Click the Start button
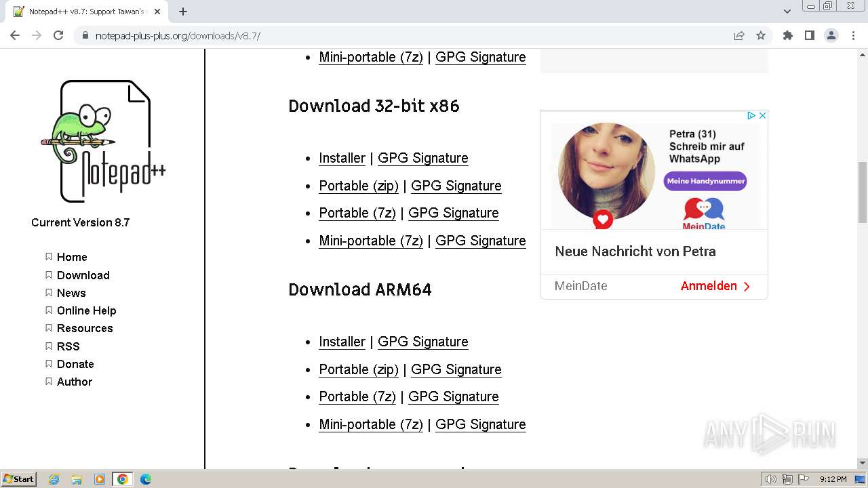The width and height of the screenshot is (868, 488). point(18,479)
